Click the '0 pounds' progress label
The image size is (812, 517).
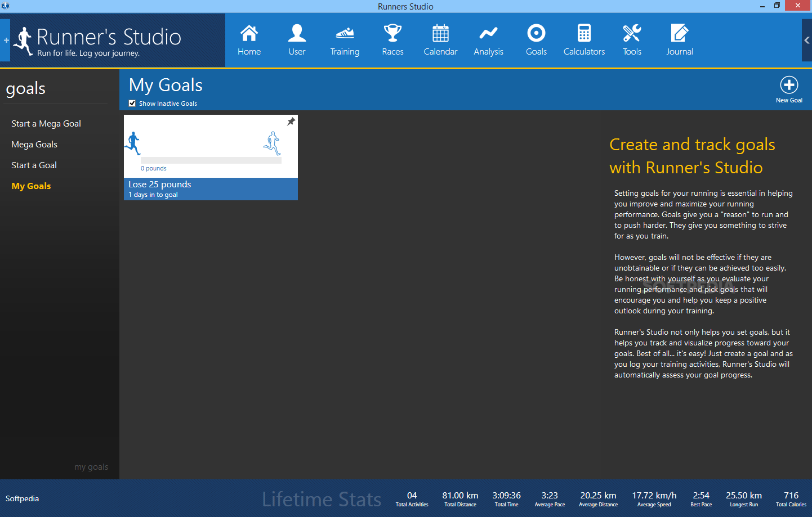pyautogui.click(x=154, y=168)
